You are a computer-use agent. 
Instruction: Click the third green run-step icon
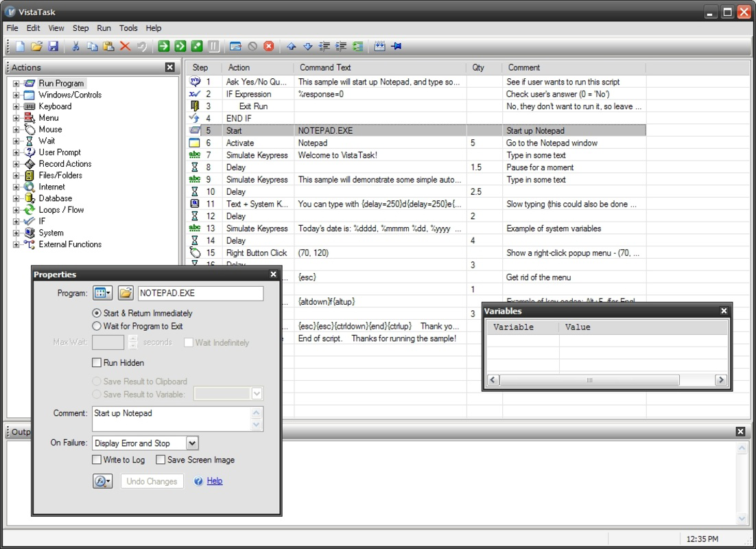coord(197,46)
